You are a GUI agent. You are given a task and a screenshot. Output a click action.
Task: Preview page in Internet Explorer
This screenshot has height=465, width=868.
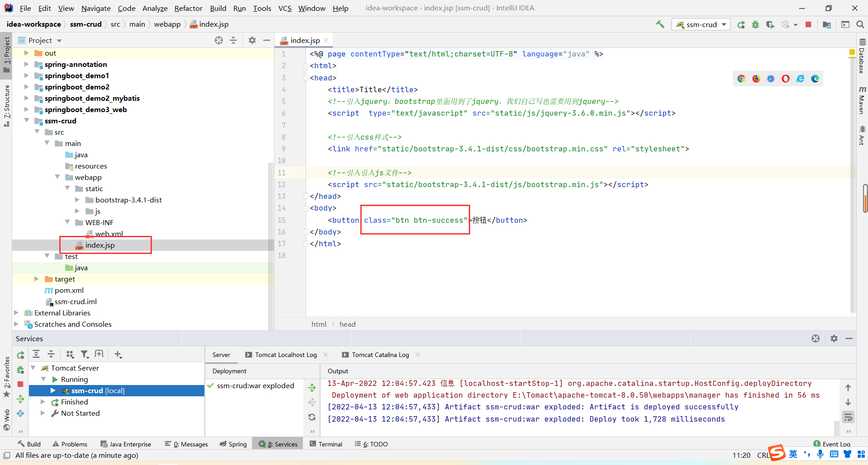pos(801,79)
